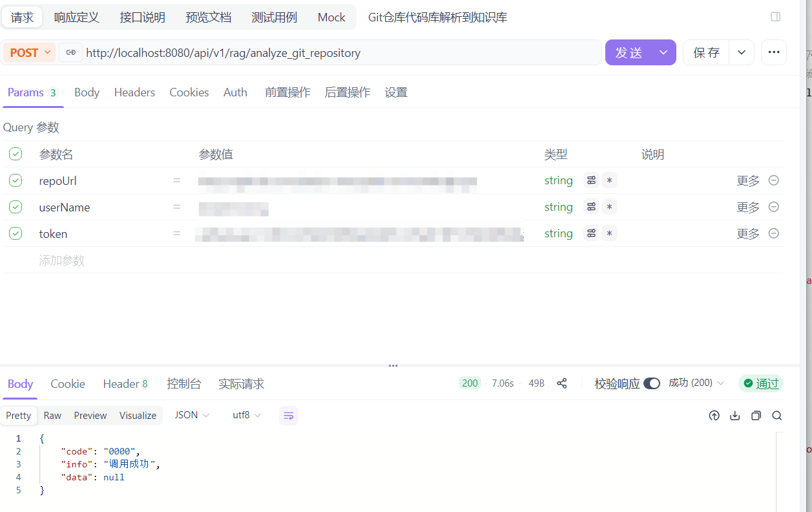Screen dimensions: 812x512
Task: Remove the token parameter with minus icon
Action: pyautogui.click(x=773, y=233)
